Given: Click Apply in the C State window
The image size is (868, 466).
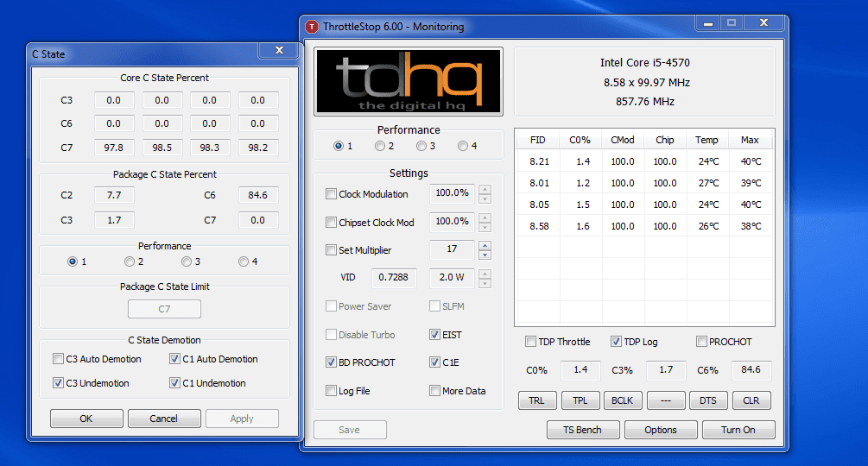Looking at the screenshot, I should 242,419.
